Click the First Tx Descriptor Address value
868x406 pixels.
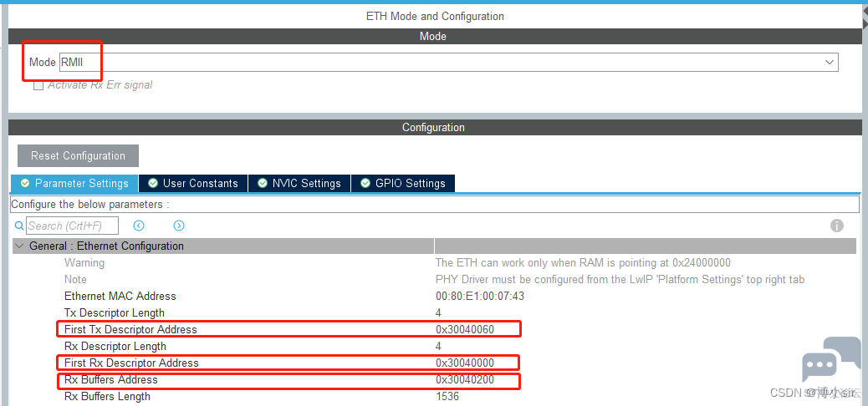coord(465,329)
